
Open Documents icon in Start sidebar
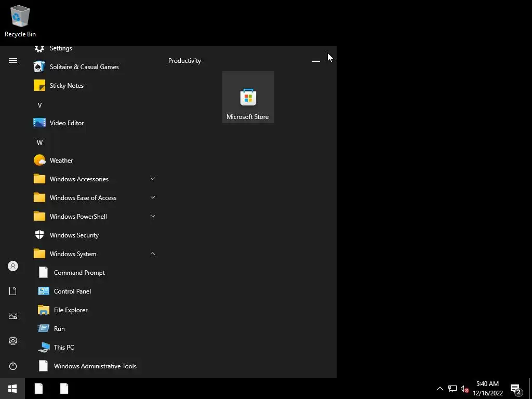point(13,291)
